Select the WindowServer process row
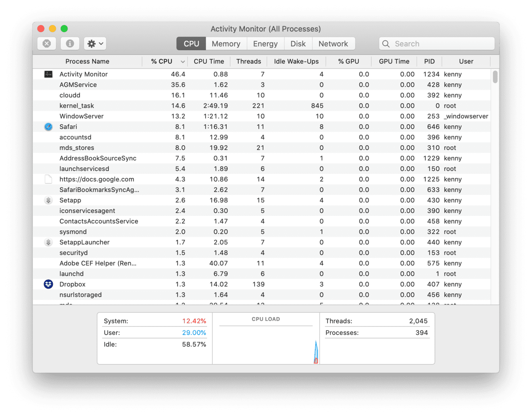 (262, 116)
